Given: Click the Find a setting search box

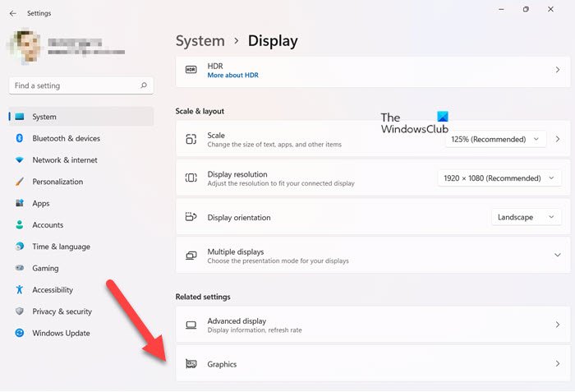Looking at the screenshot, I should pos(81,85).
